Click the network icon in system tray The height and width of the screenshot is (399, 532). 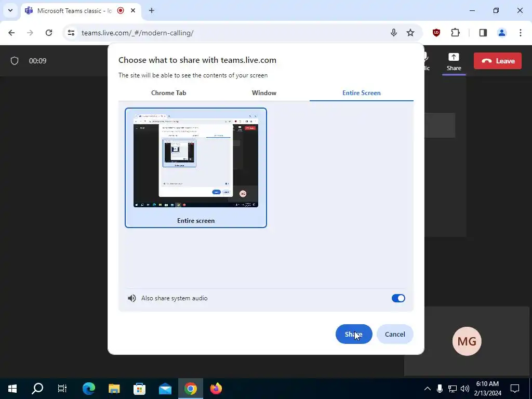(x=453, y=389)
